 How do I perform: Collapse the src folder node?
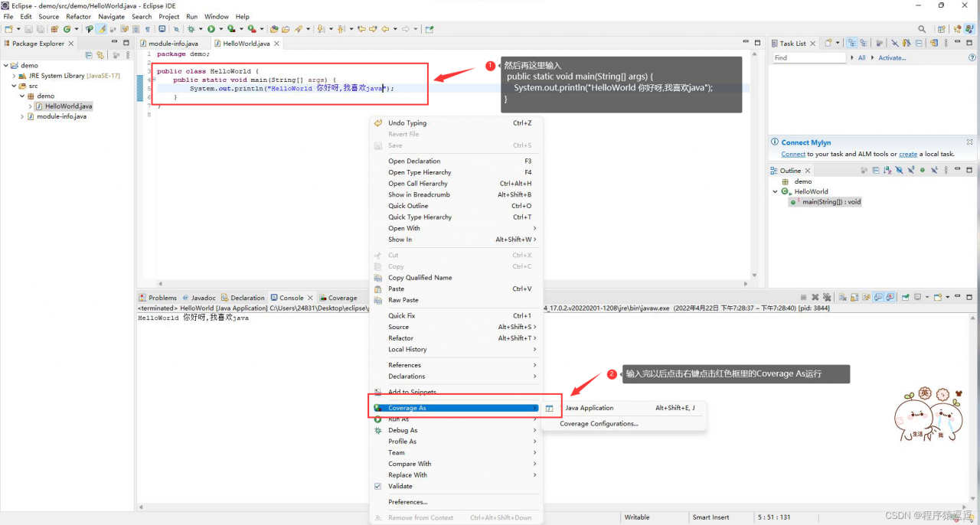(14, 86)
